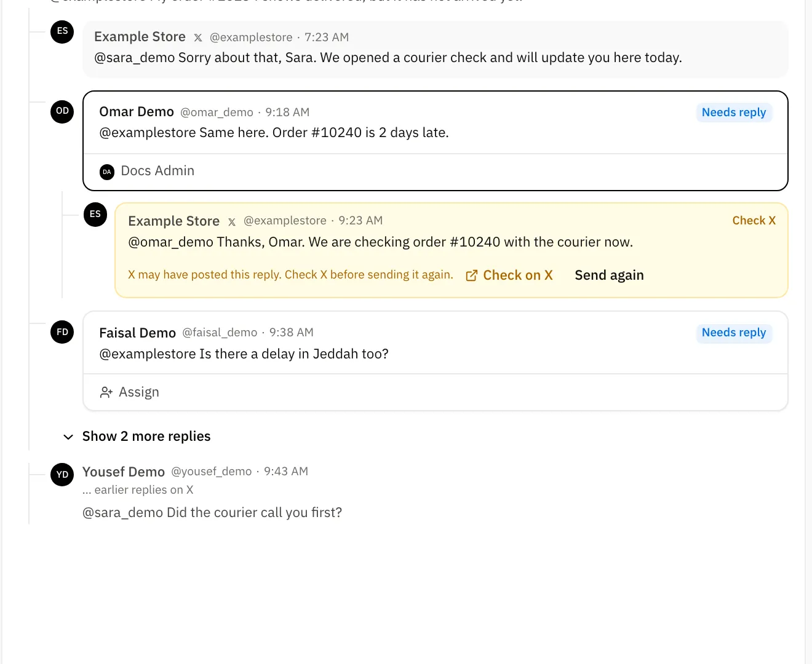Screen dimensions: 812x664
Task: Open the @faisal_demo handle
Action: 220,333
